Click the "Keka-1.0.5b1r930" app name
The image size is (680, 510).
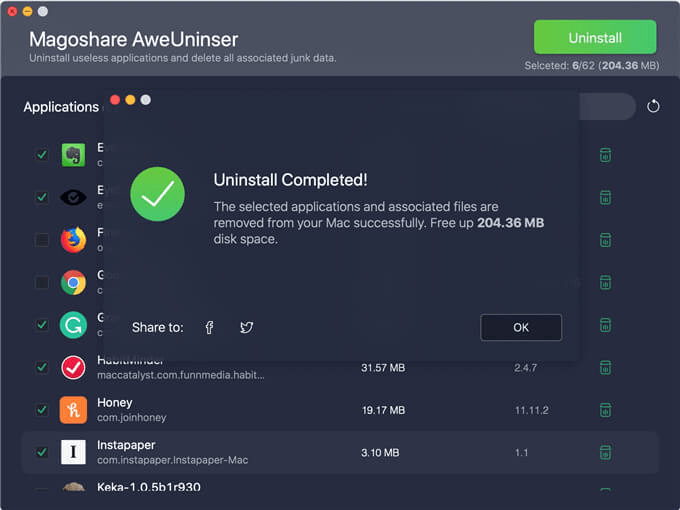[149, 487]
